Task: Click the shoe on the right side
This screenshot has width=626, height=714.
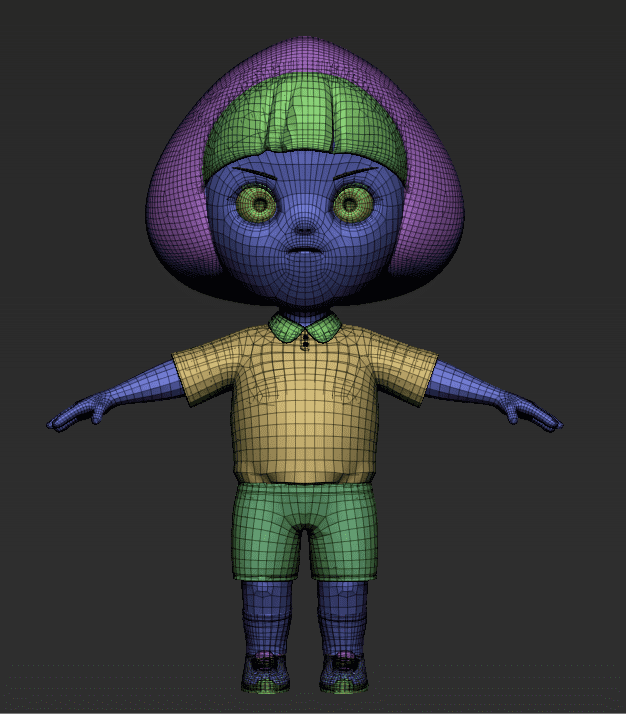Action: click(344, 673)
